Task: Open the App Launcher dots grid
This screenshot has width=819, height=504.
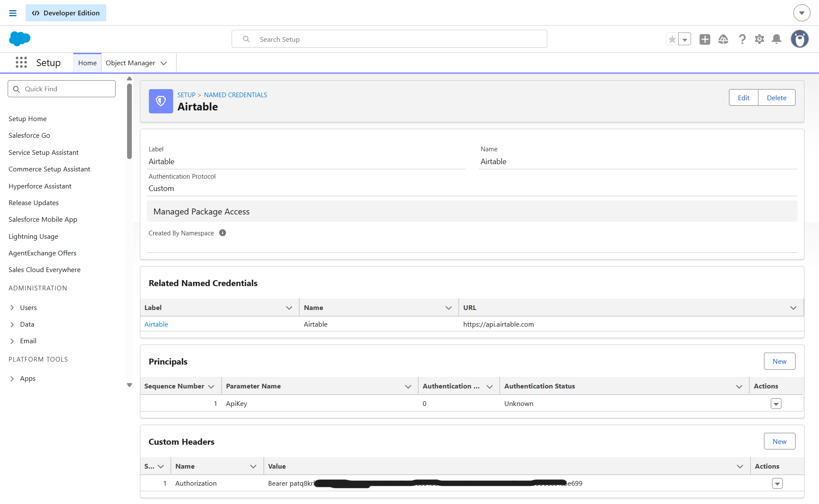Action: click(x=21, y=63)
